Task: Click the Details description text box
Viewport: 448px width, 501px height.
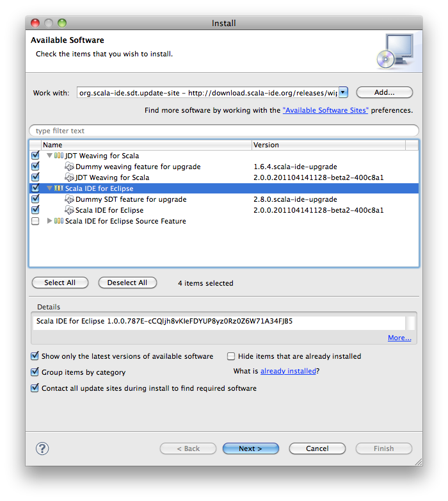Action: point(220,323)
